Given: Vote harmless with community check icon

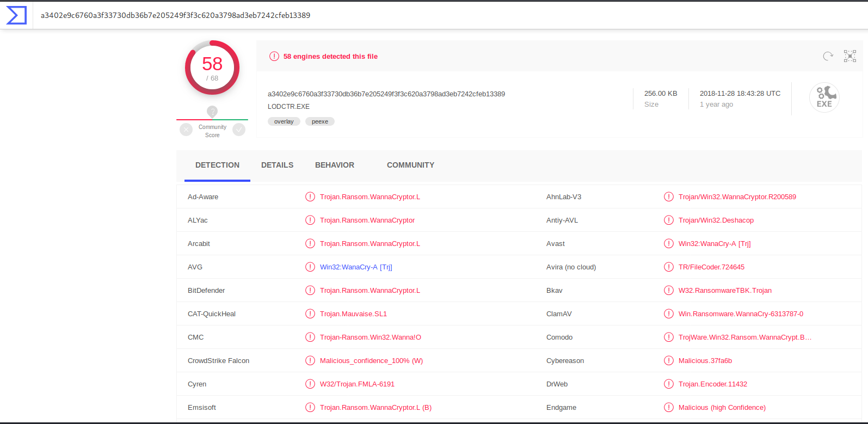Looking at the screenshot, I should click(239, 130).
